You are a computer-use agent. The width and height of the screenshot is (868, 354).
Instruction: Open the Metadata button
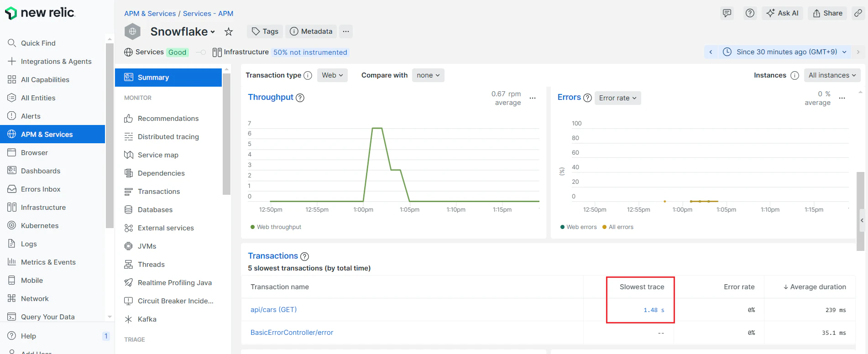tap(311, 31)
